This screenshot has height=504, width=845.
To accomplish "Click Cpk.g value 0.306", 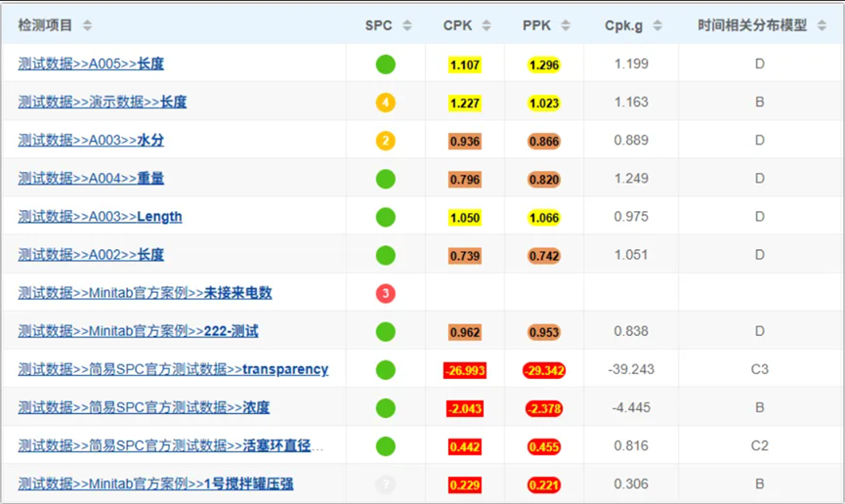I will [x=631, y=484].
